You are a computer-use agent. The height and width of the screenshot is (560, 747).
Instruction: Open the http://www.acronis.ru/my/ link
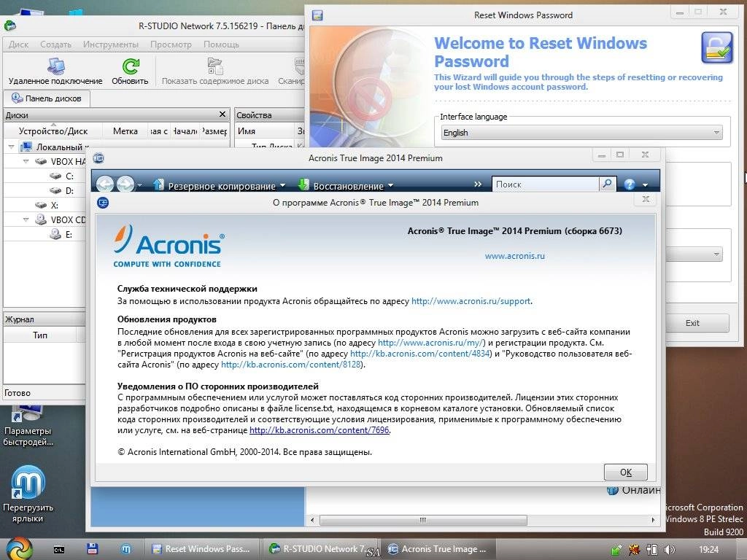click(x=431, y=343)
